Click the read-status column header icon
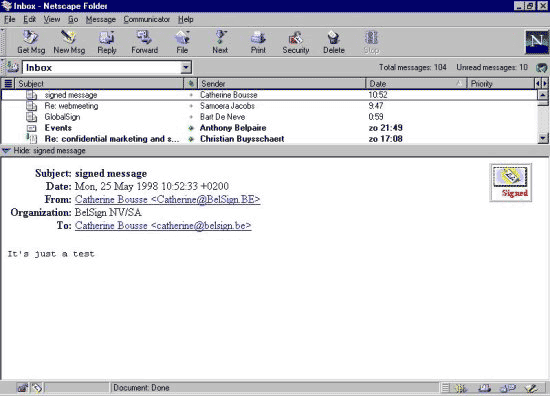Screen dimensions: 550x396 click(191, 83)
